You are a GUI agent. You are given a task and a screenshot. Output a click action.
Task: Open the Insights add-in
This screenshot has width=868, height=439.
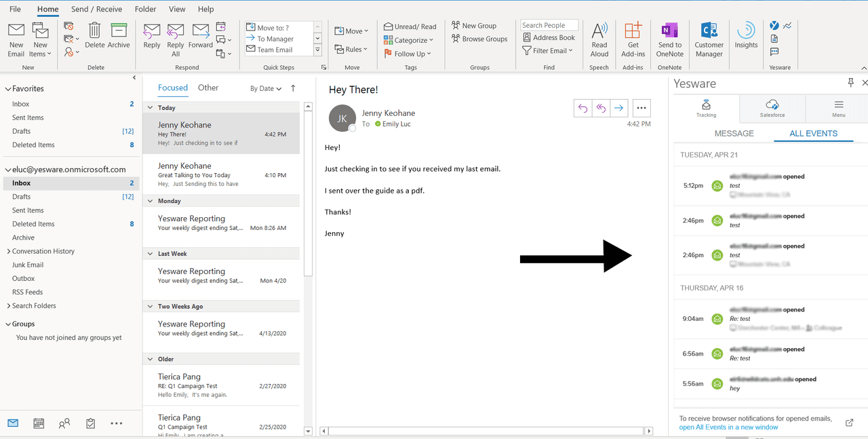[746, 35]
